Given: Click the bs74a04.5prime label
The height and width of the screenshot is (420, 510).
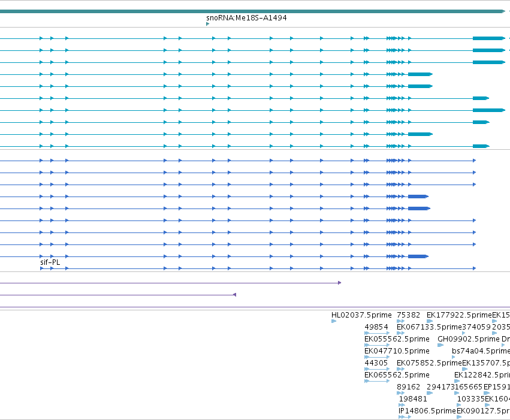Looking at the screenshot, I should (481, 351).
